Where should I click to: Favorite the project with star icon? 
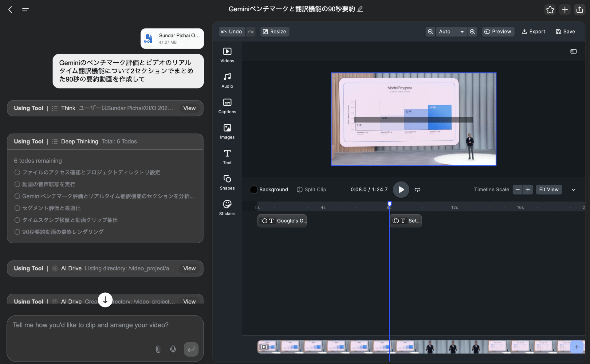pyautogui.click(x=550, y=10)
